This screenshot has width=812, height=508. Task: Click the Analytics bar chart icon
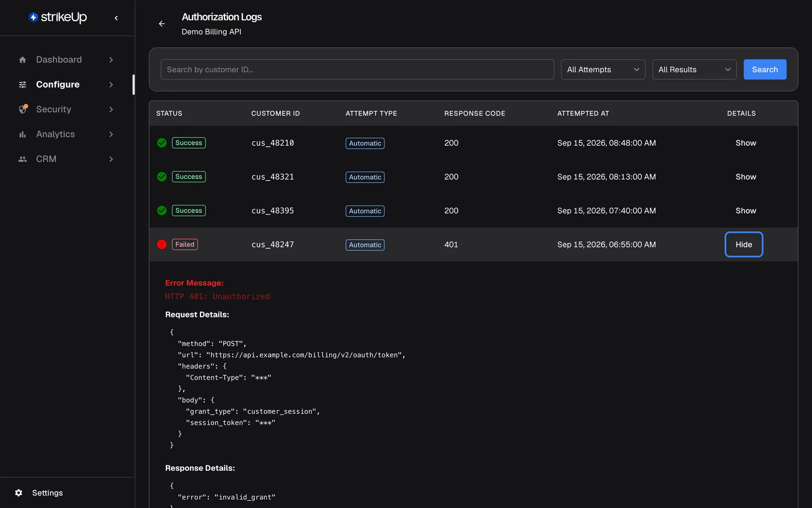point(23,134)
